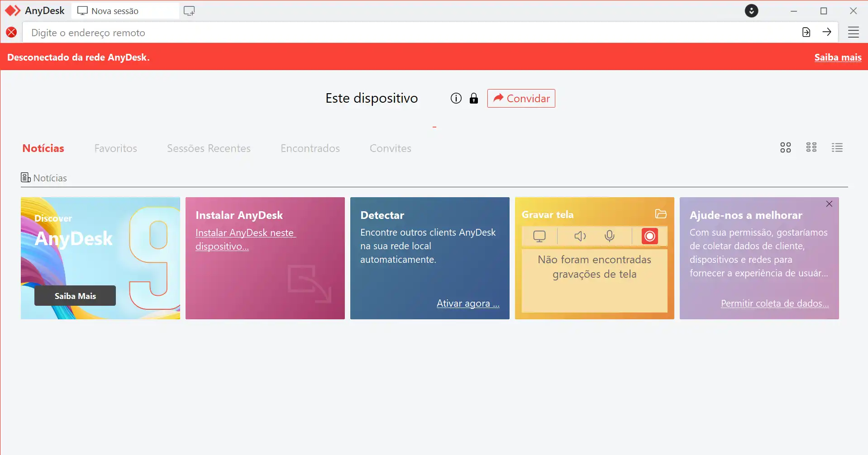Image resolution: width=868 pixels, height=455 pixels.
Task: Open the Notícias tab
Action: pos(43,148)
